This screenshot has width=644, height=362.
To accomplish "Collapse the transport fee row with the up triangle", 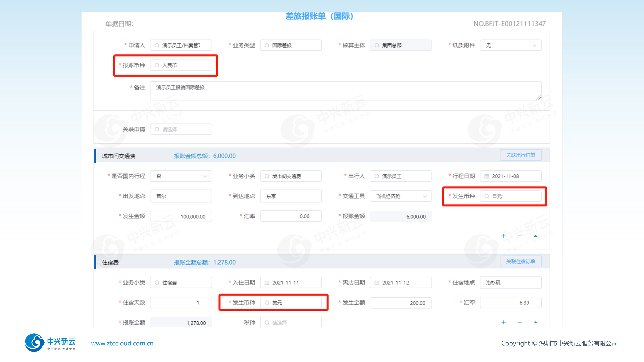I will click(x=536, y=236).
